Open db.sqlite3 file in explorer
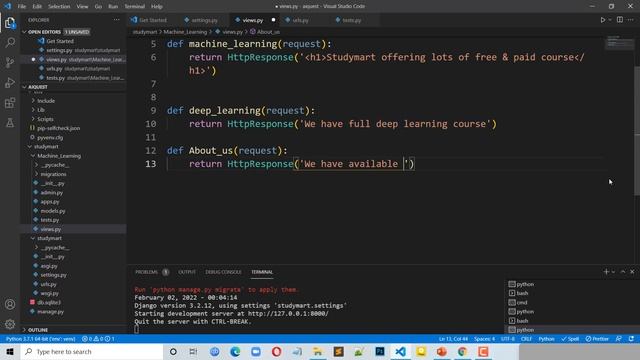The width and height of the screenshot is (640, 360). click(x=49, y=302)
